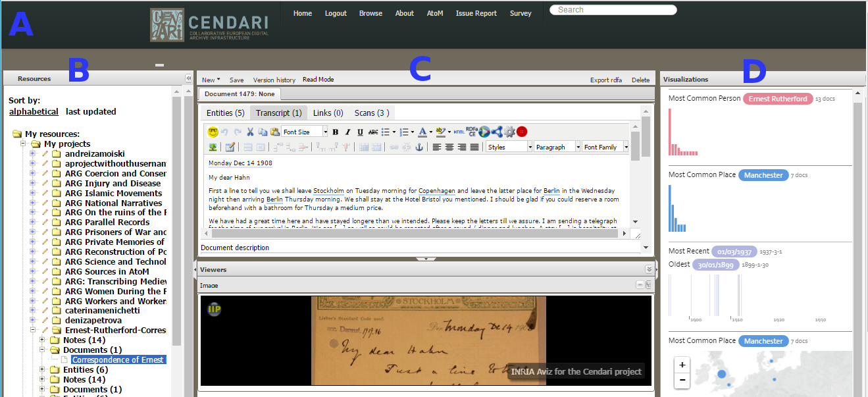
Task: Open the Styles dropdown in editor toolbar
Action: pos(508,147)
